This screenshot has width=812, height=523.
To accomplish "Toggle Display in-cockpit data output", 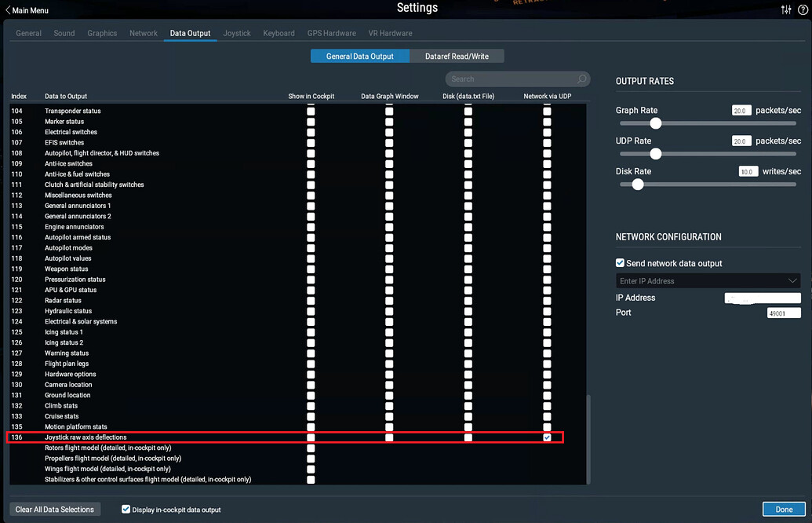I will tap(126, 509).
